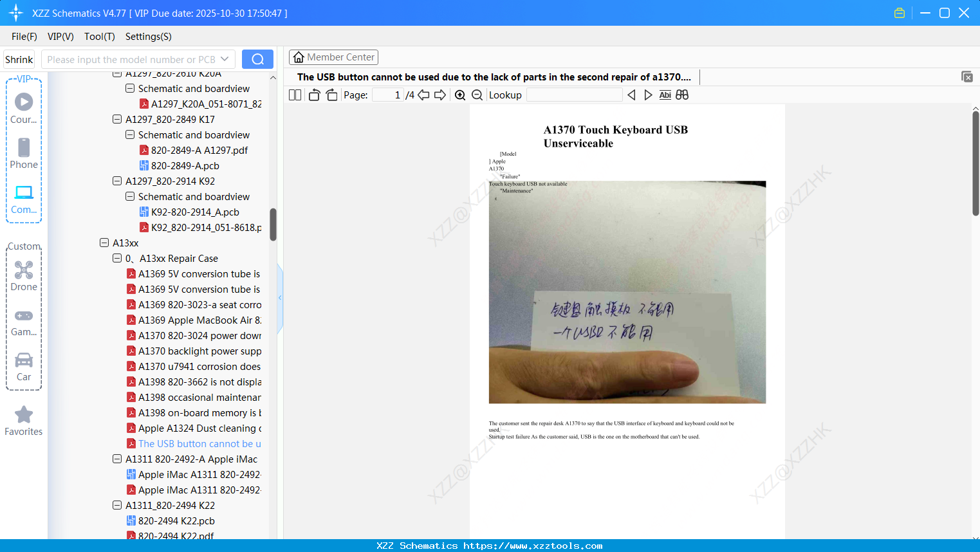Viewport: 980px width, 552px height.
Task: Find the next lookup match
Action: coord(648,95)
